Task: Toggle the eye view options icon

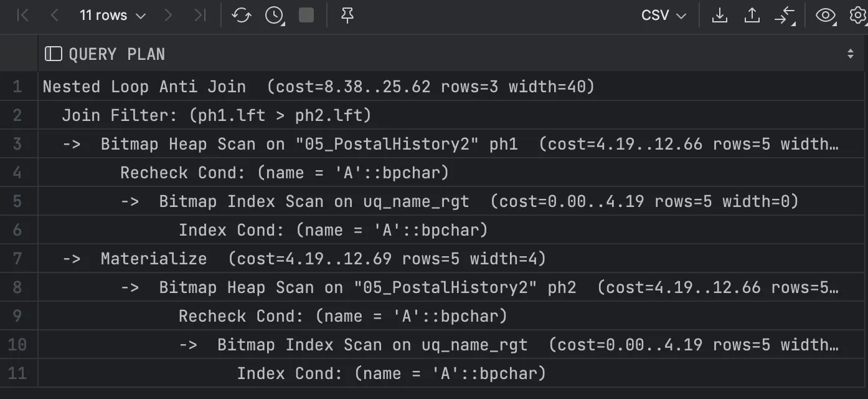Action: 826,16
